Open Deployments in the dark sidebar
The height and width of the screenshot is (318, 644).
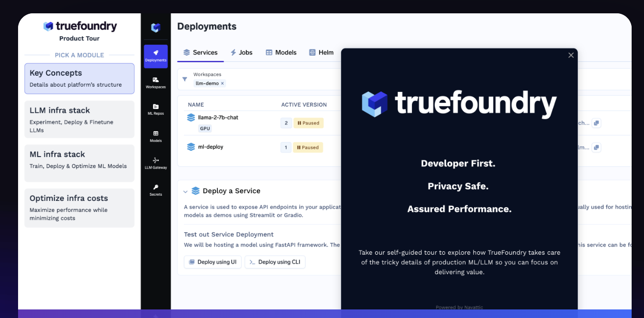pos(156,56)
